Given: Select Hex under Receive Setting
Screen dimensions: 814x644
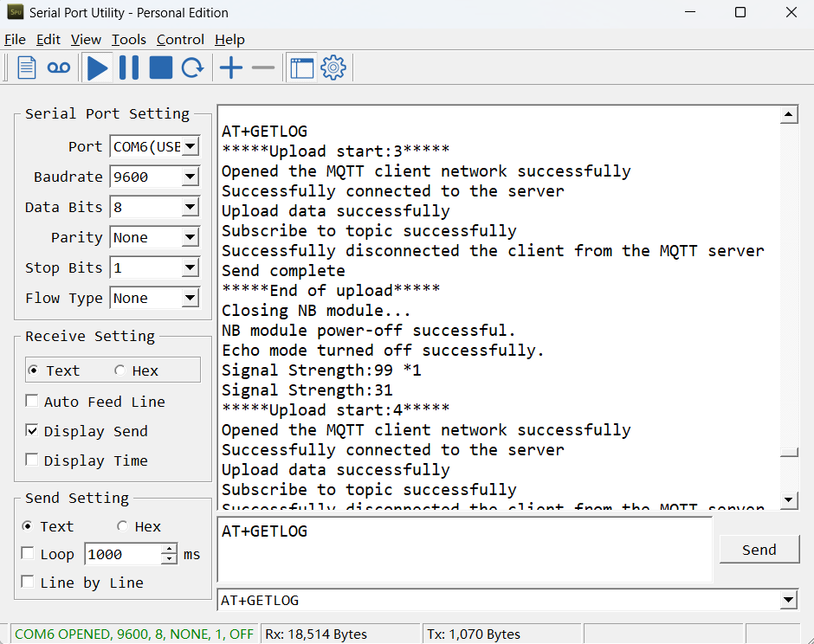Looking at the screenshot, I should (x=137, y=370).
